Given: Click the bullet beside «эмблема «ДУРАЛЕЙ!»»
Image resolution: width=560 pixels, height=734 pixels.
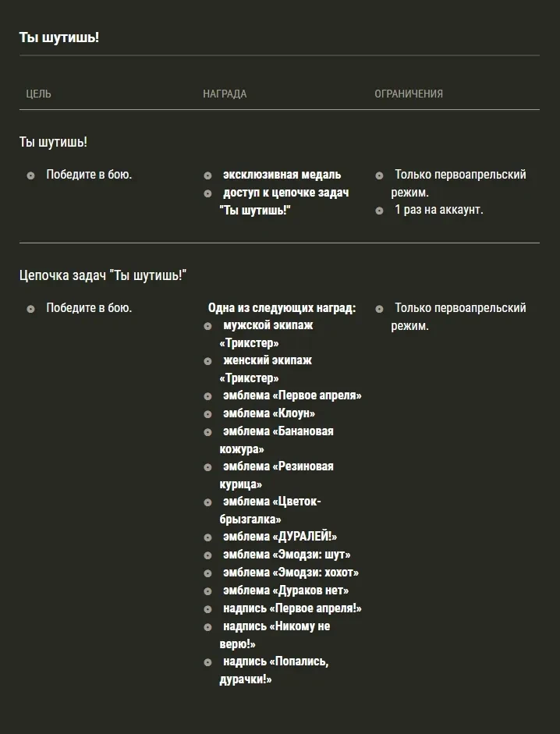Looking at the screenshot, I should 207,537.
